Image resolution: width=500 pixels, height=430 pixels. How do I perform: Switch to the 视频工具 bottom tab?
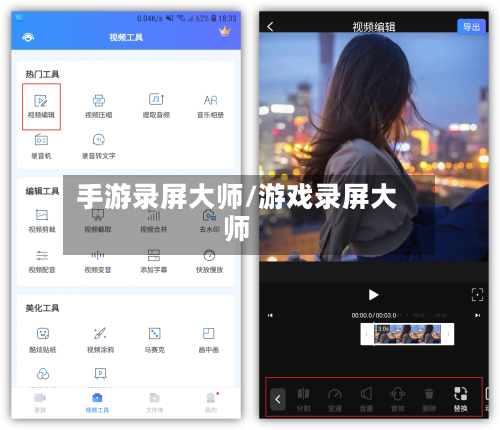pyautogui.click(x=97, y=403)
